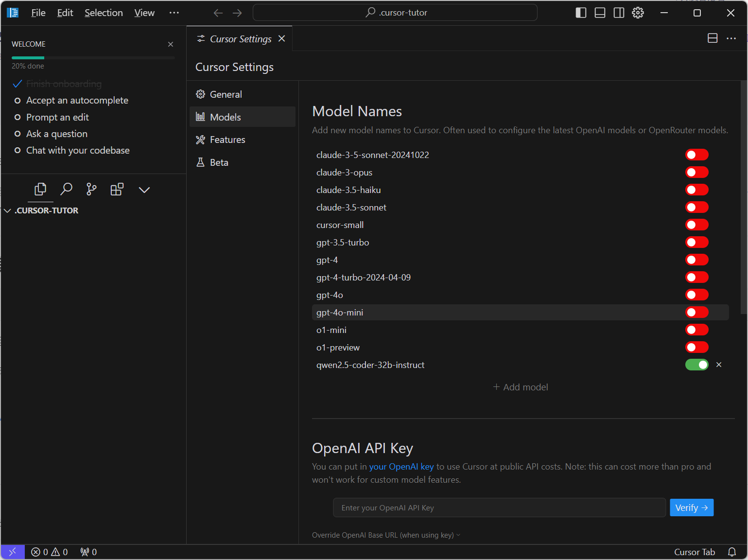Toggle claude-3.5-sonnet model on
Image resolution: width=748 pixels, height=560 pixels.
[697, 207]
